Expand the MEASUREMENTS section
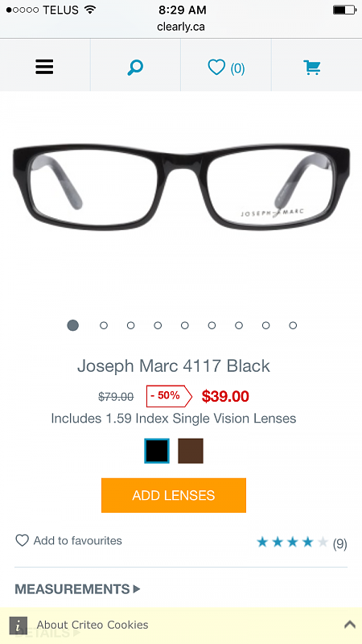 click(77, 589)
